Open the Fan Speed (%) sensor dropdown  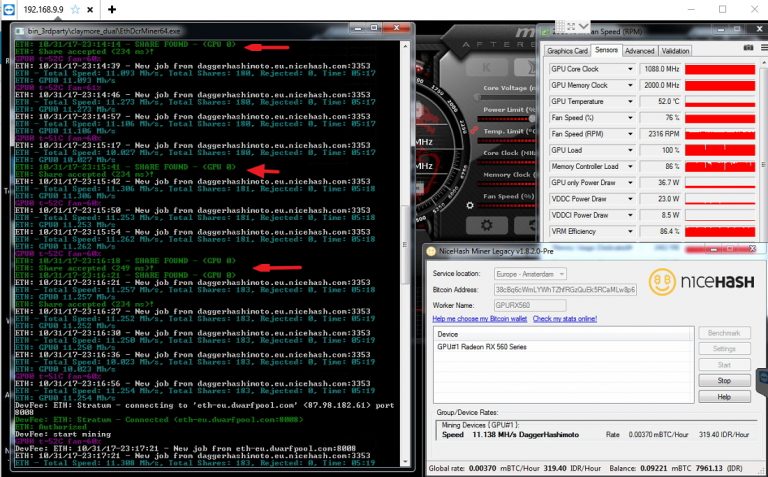click(630, 118)
